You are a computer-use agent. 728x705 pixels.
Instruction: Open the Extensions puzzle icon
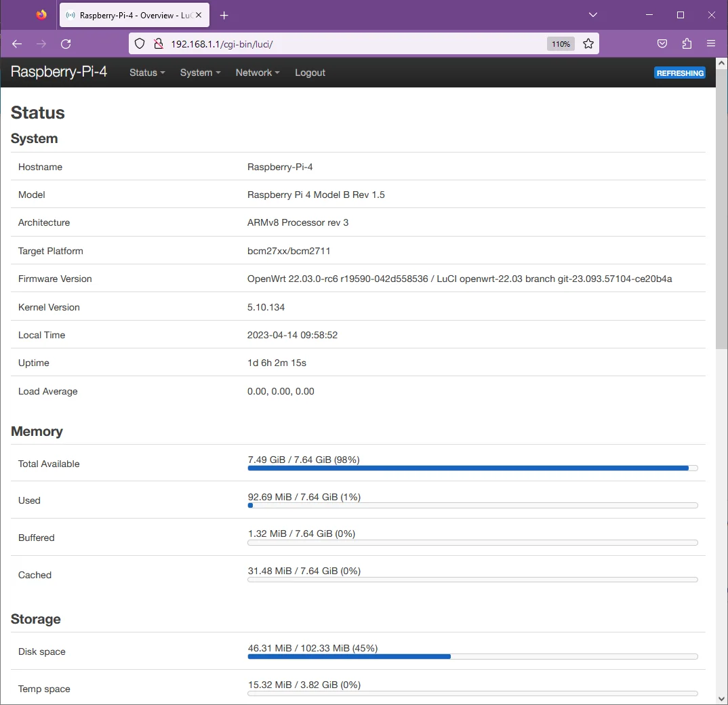pyautogui.click(x=687, y=44)
